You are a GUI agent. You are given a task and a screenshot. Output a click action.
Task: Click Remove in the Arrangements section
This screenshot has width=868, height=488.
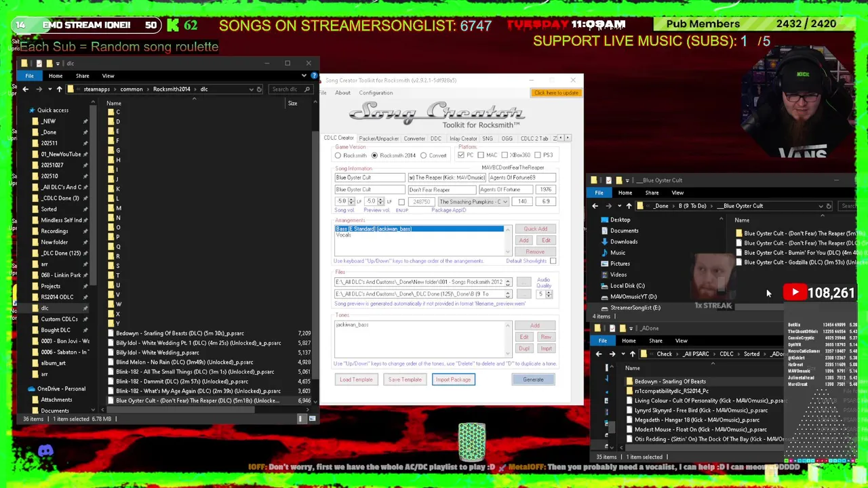(535, 251)
